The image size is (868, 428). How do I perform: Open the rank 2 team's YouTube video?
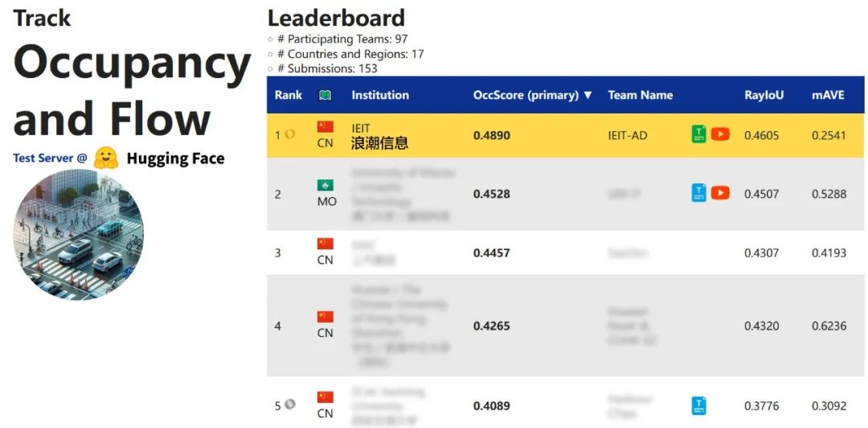720,193
